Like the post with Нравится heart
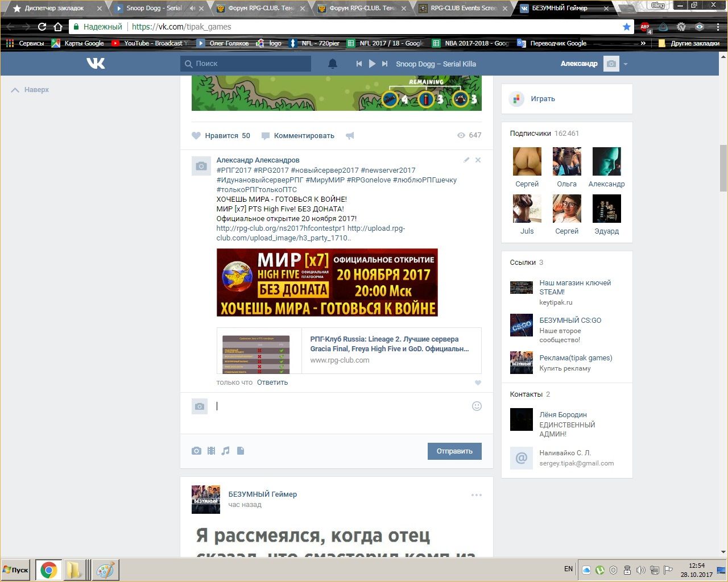Viewport: 728px width, 582px height. click(x=221, y=135)
